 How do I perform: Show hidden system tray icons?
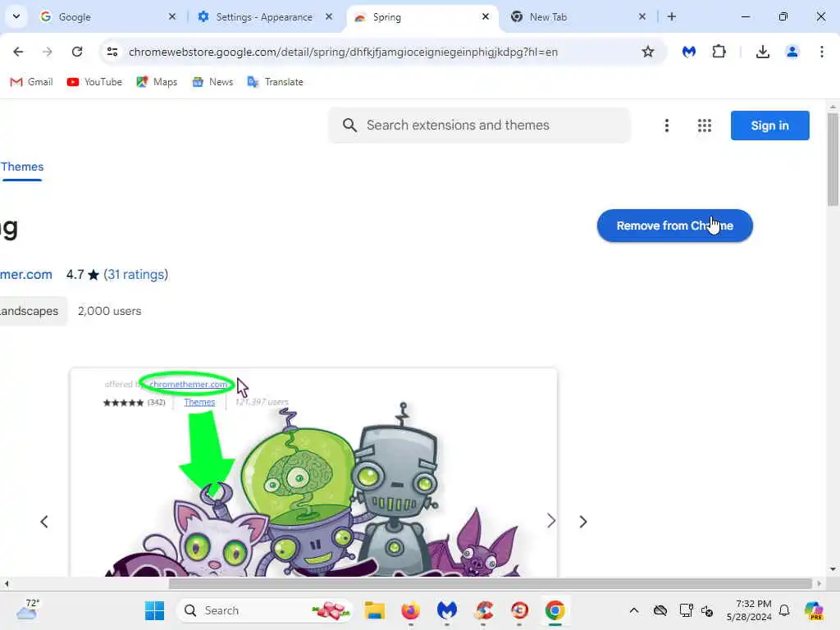pos(634,610)
